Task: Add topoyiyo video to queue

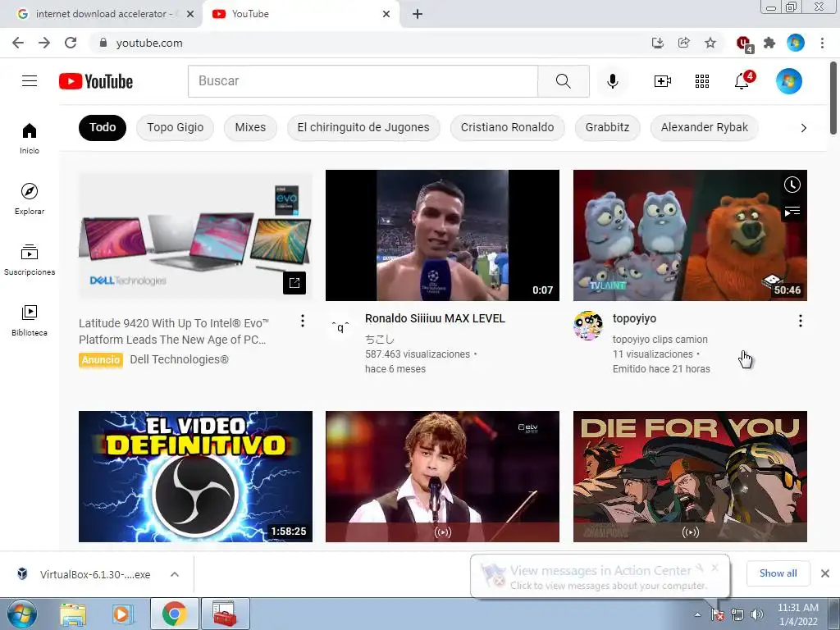Action: pos(792,212)
